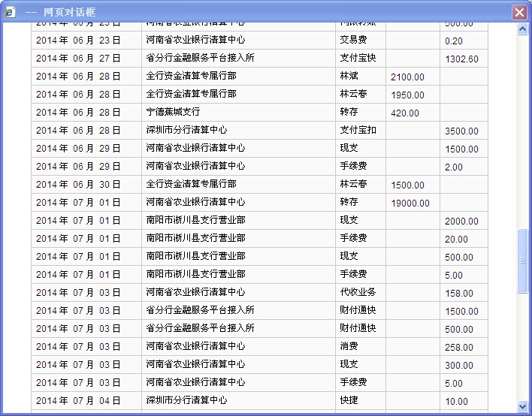The height and width of the screenshot is (416, 532).
Task: Click the 网页对话框 title bar text
Action: [60, 13]
